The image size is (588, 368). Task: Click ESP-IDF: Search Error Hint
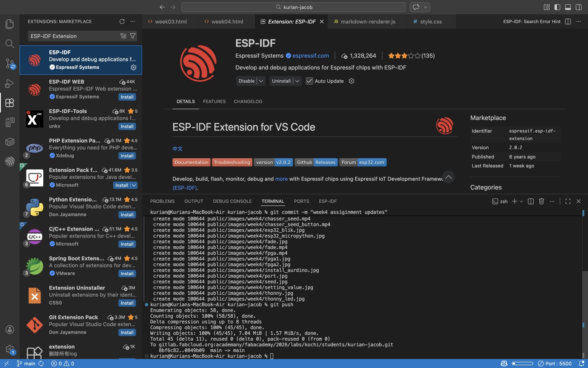(x=532, y=21)
